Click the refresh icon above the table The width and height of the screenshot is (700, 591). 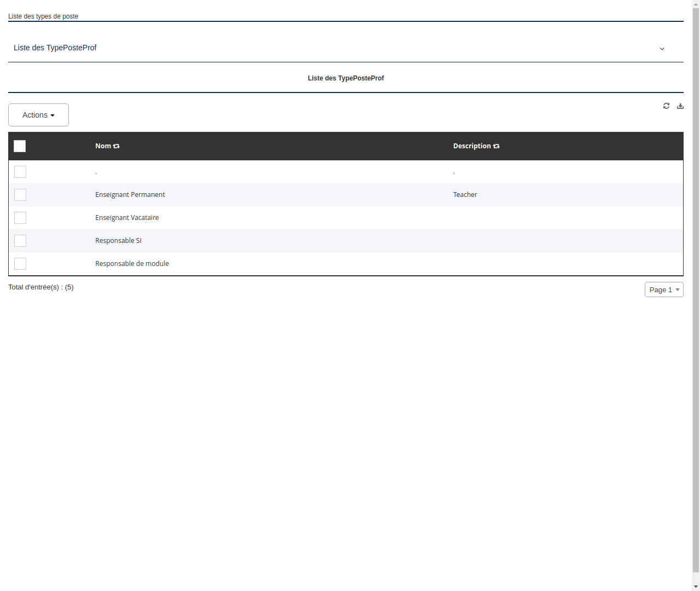tap(666, 106)
